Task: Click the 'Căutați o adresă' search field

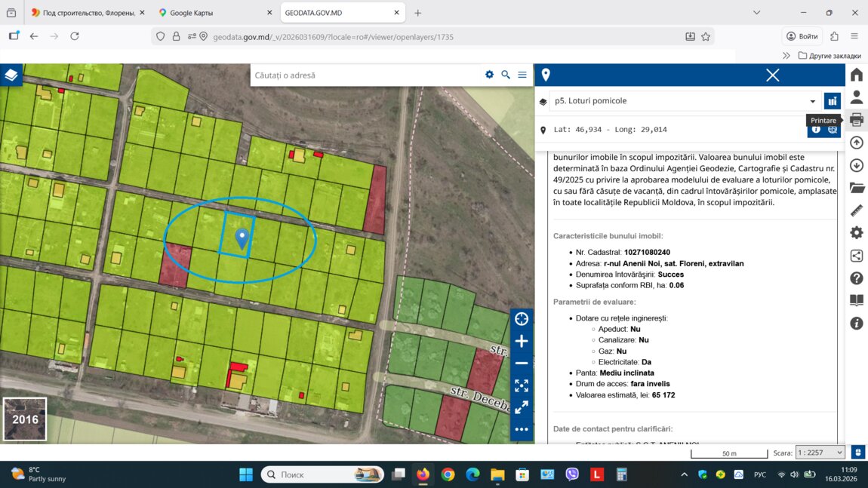Action: 366,75
